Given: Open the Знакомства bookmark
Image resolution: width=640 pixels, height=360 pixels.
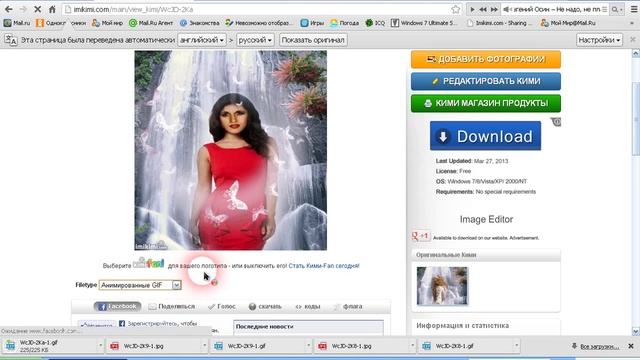Looking at the screenshot, I should point(200,23).
